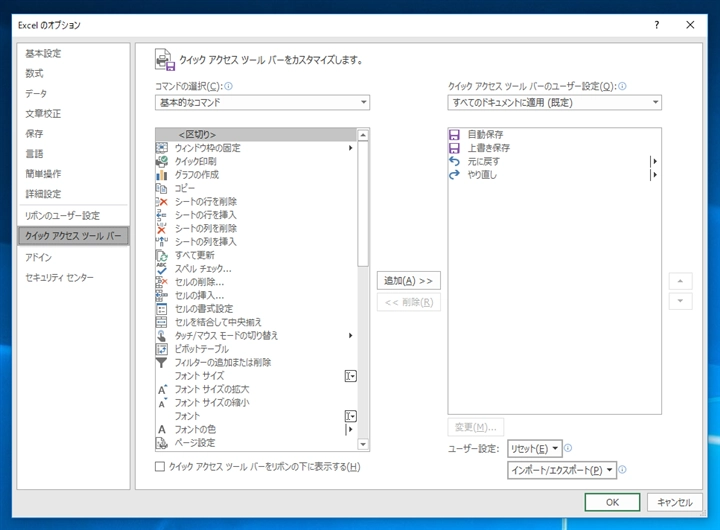720x530 pixels.
Task: Click info icon beside ユーザー設定(Q) label
Action: click(622, 86)
